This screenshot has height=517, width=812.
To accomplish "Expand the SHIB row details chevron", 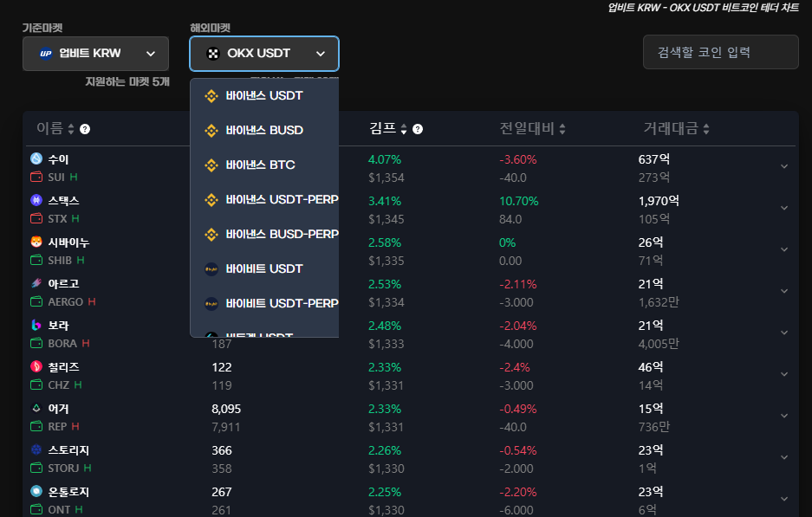I will click(784, 249).
